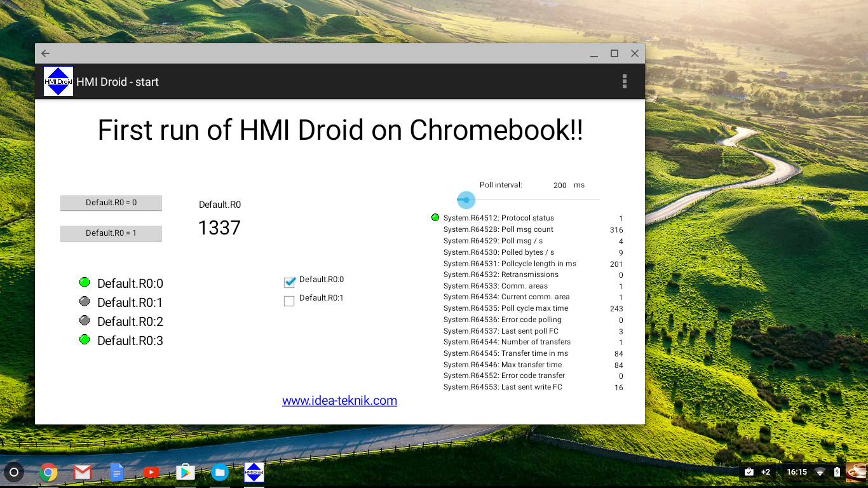Click the Protocol status green LED
The height and width of the screenshot is (488, 868).
[x=435, y=217]
